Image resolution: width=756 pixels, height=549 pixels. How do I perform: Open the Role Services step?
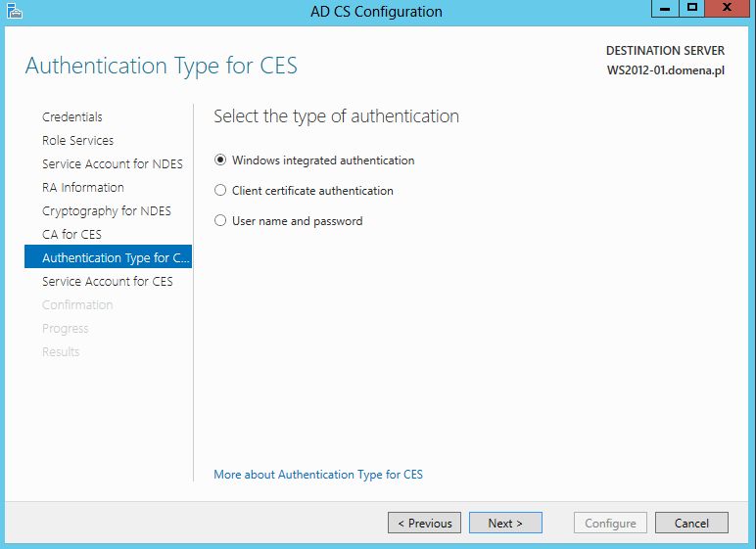(x=77, y=140)
